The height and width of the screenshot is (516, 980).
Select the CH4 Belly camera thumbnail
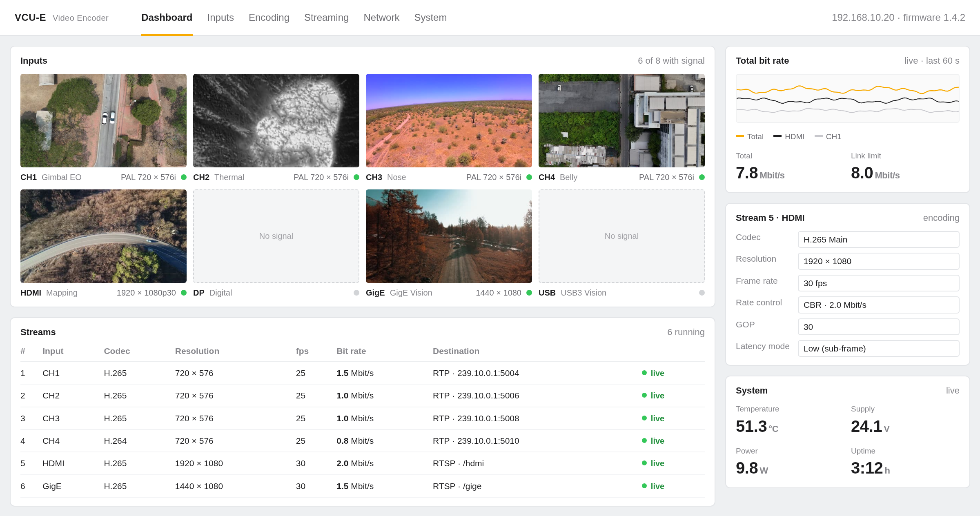pos(621,120)
